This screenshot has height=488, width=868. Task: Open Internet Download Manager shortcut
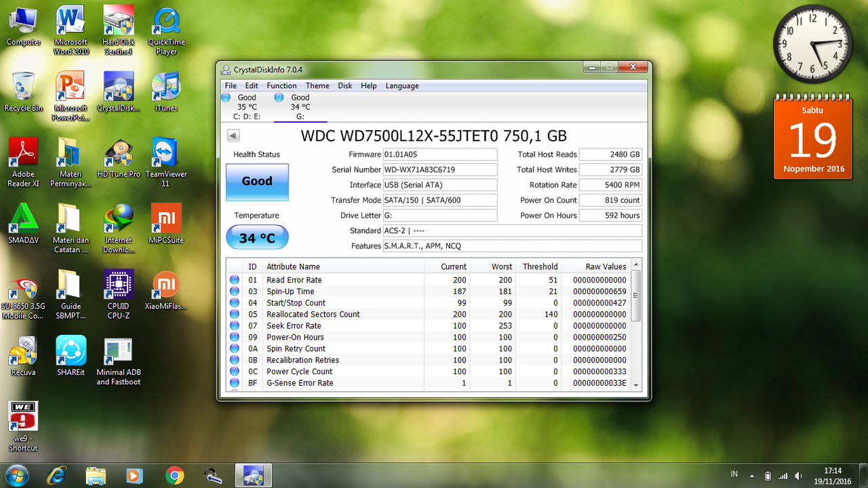(119, 229)
